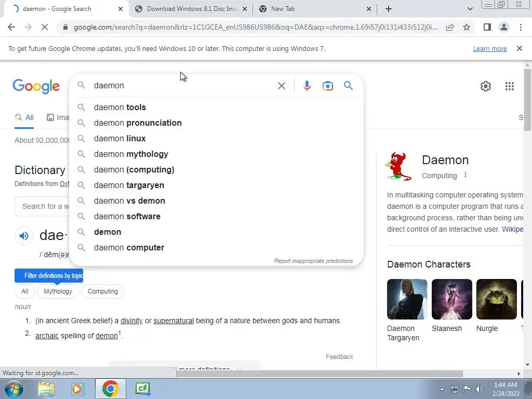Click the voice search microphone icon
Screen dimensions: 532x399
307,86
